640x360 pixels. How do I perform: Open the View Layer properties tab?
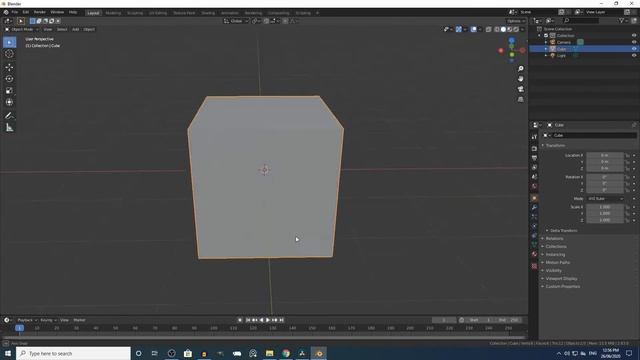(x=534, y=167)
